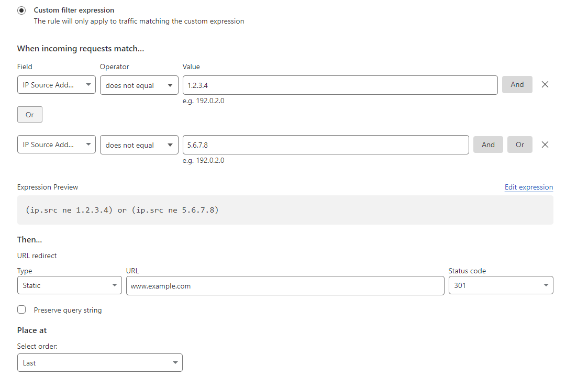Open the Status code dropdown showing 301

501,285
